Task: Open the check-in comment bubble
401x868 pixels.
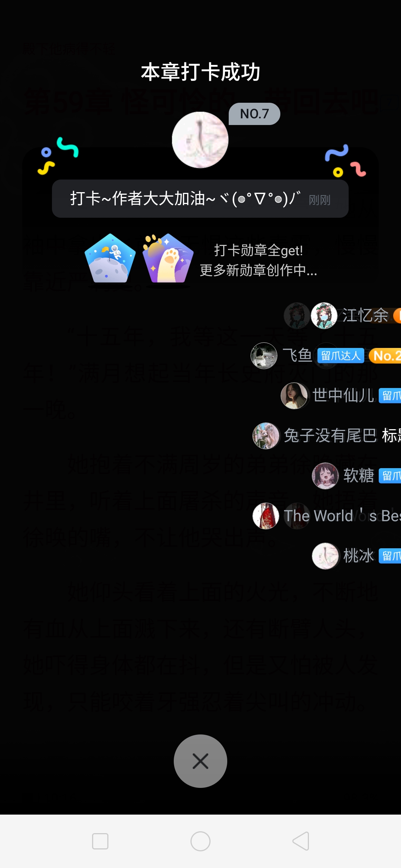Action: coord(200,199)
